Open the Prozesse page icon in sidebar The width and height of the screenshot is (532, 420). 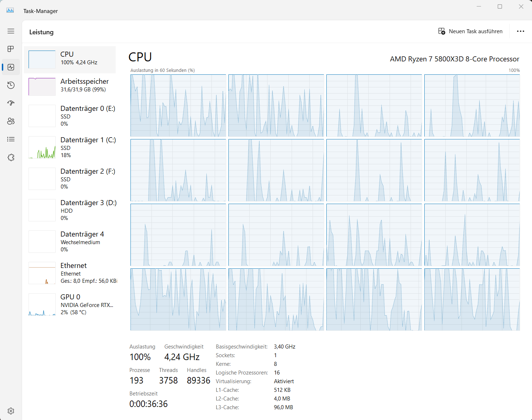[11, 49]
